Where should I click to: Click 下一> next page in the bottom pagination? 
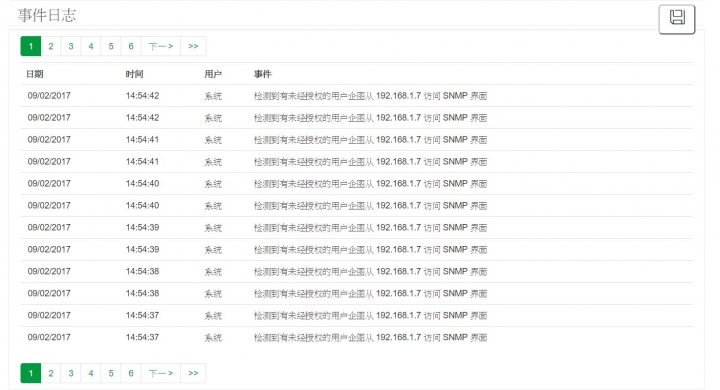tap(161, 373)
